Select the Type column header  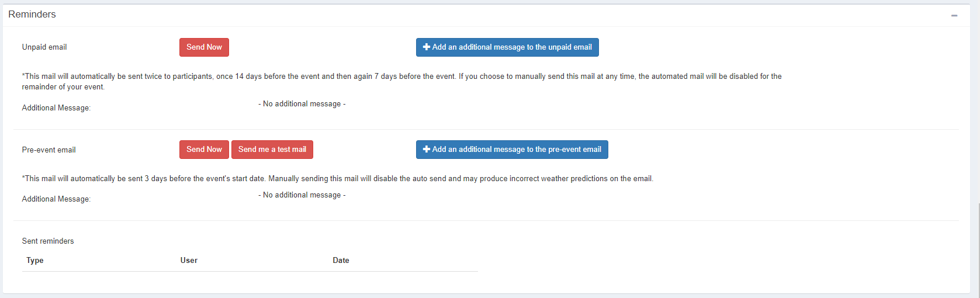[x=35, y=261]
